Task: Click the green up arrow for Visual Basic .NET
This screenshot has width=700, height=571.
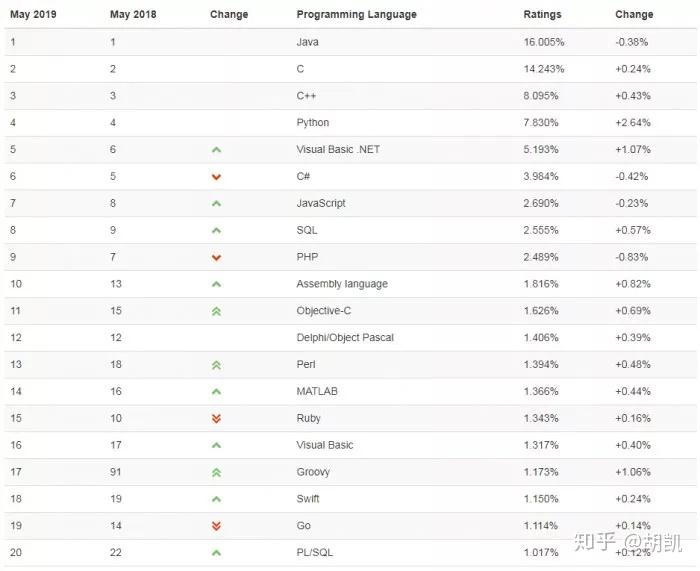Action: [216, 150]
